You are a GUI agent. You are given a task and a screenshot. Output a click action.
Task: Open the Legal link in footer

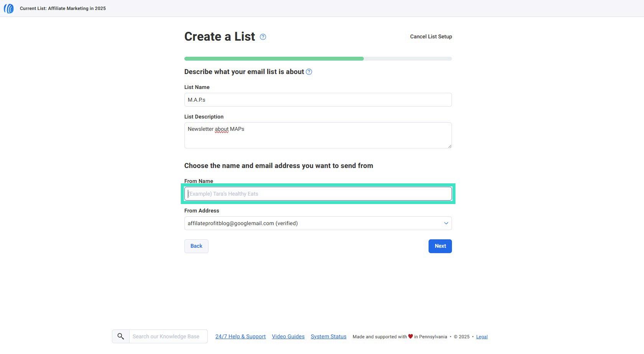(x=482, y=337)
